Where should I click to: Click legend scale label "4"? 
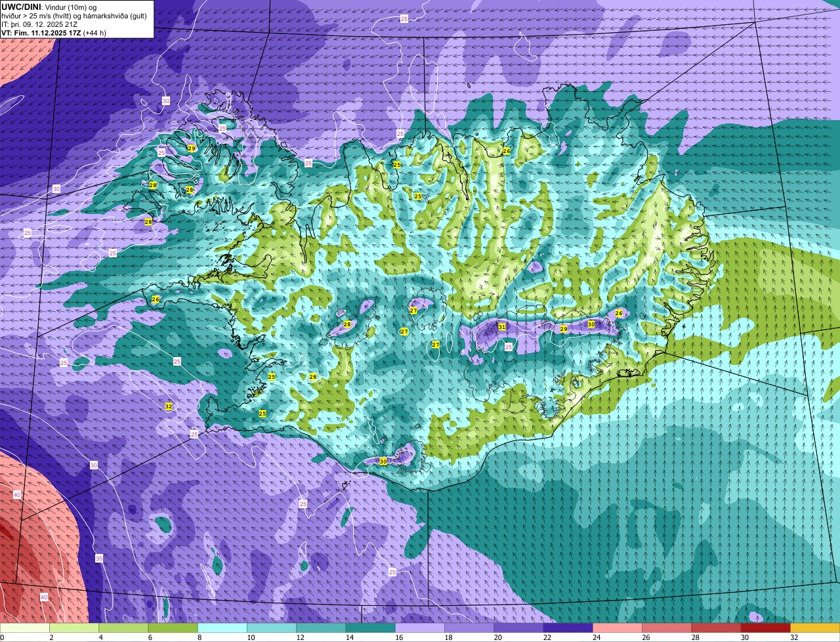tap(100, 637)
